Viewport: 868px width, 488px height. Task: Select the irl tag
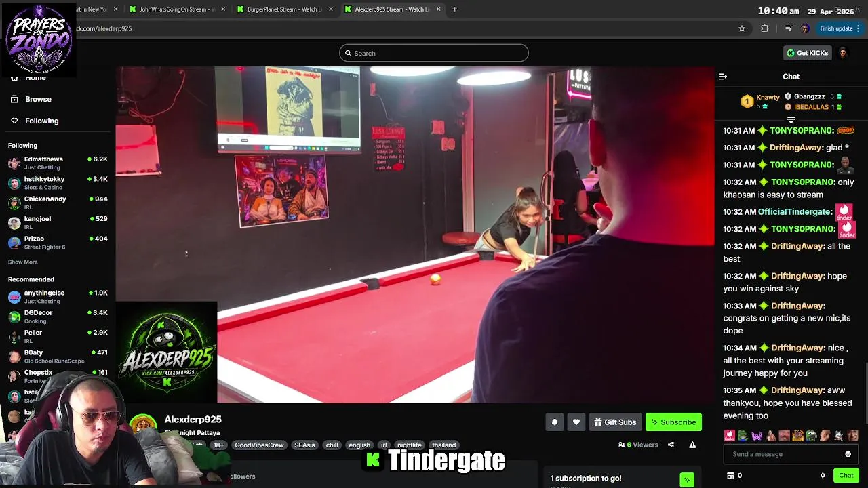tap(384, 445)
